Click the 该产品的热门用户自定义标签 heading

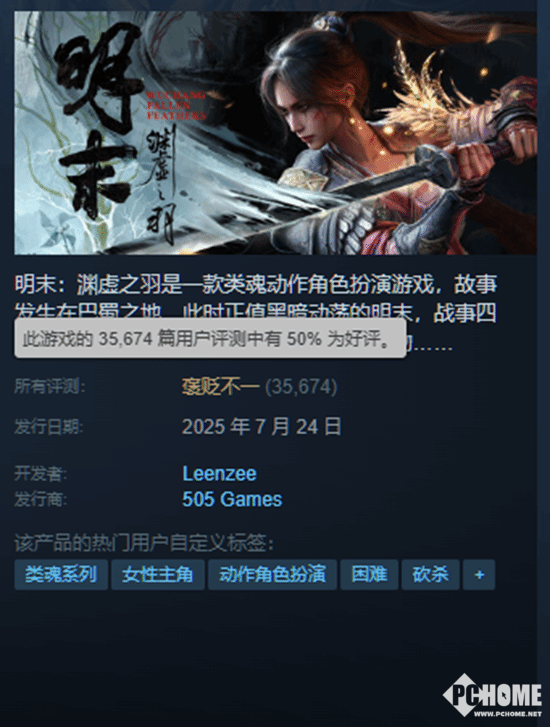click(144, 542)
